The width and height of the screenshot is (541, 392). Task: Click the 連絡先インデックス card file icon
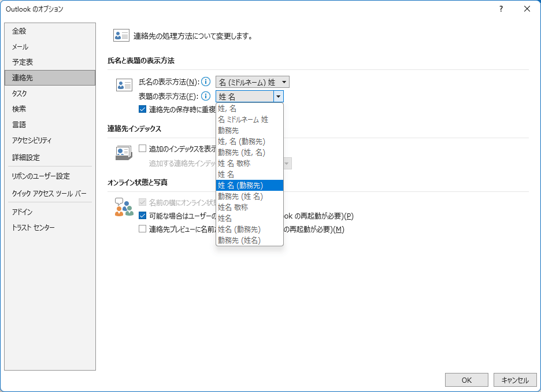click(124, 153)
